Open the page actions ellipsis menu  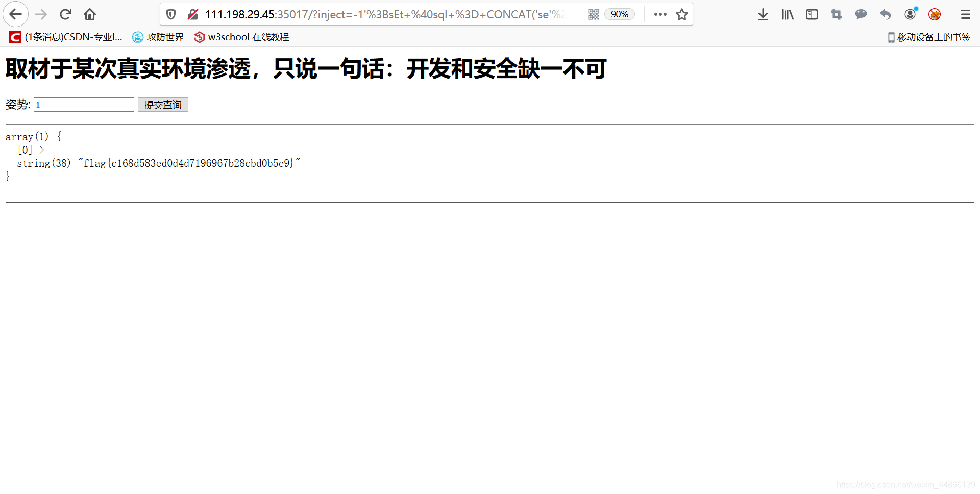660,14
